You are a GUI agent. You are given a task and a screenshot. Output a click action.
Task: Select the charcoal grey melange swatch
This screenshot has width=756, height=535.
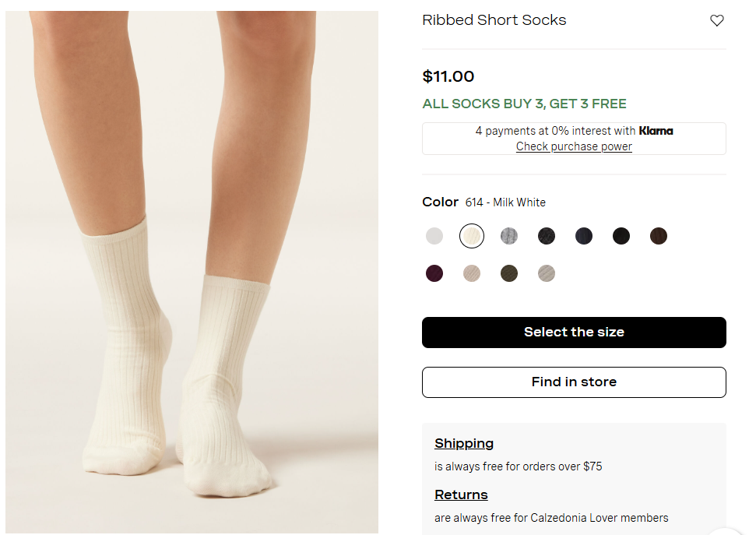tap(547, 236)
